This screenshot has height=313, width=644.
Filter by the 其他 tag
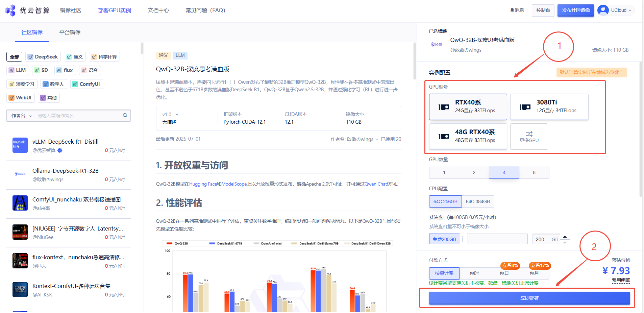[49, 98]
